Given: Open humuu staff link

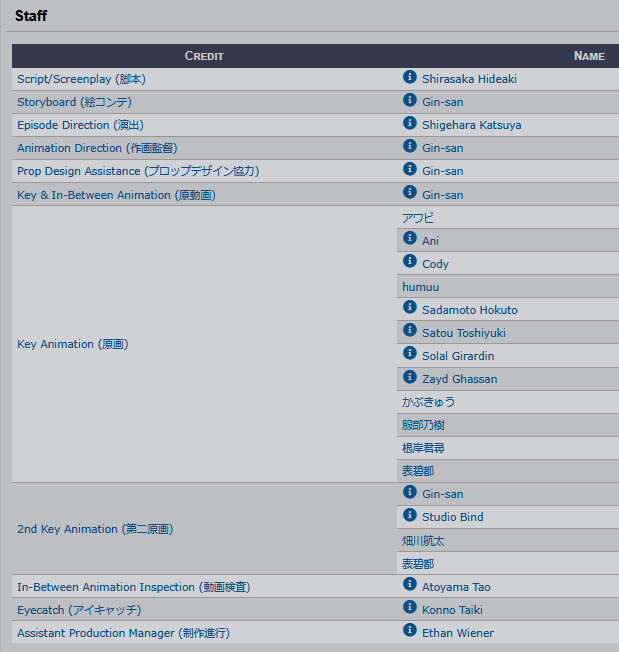Looking at the screenshot, I should coord(421,287).
